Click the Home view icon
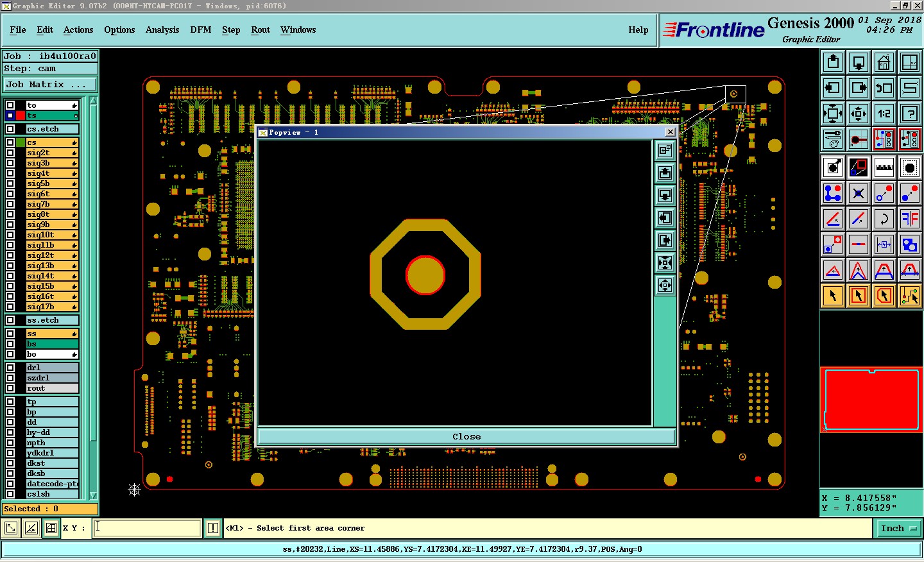 click(884, 62)
